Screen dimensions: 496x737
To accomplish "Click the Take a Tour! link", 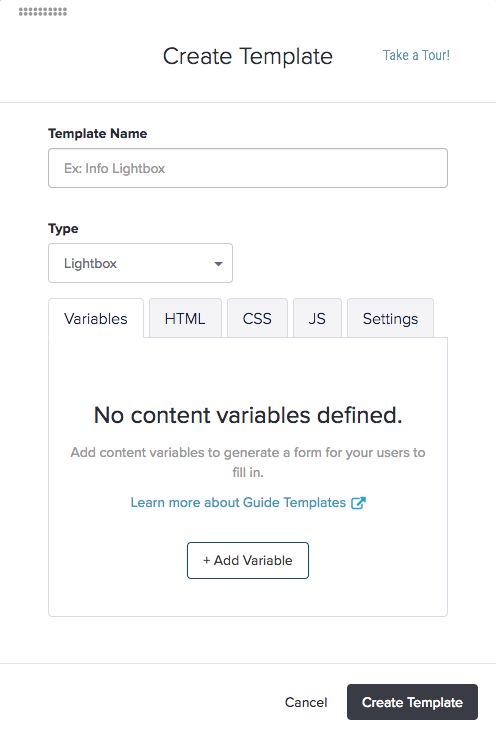I will 416,55.
